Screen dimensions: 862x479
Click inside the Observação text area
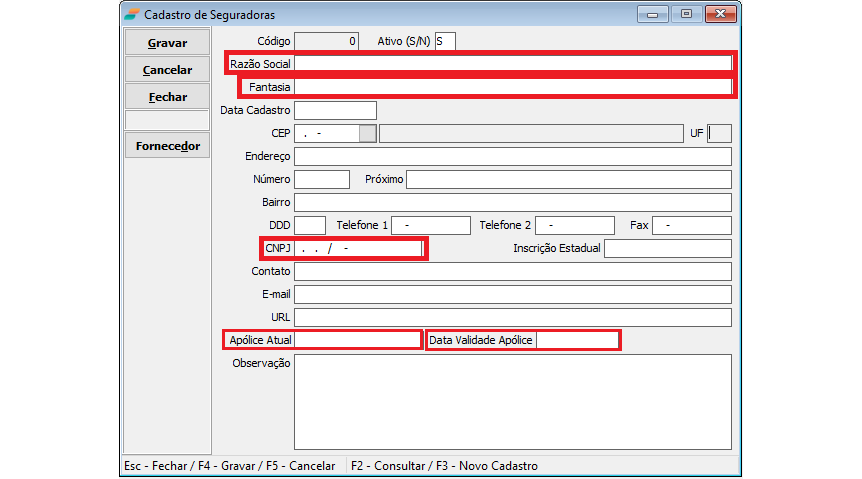click(x=513, y=401)
